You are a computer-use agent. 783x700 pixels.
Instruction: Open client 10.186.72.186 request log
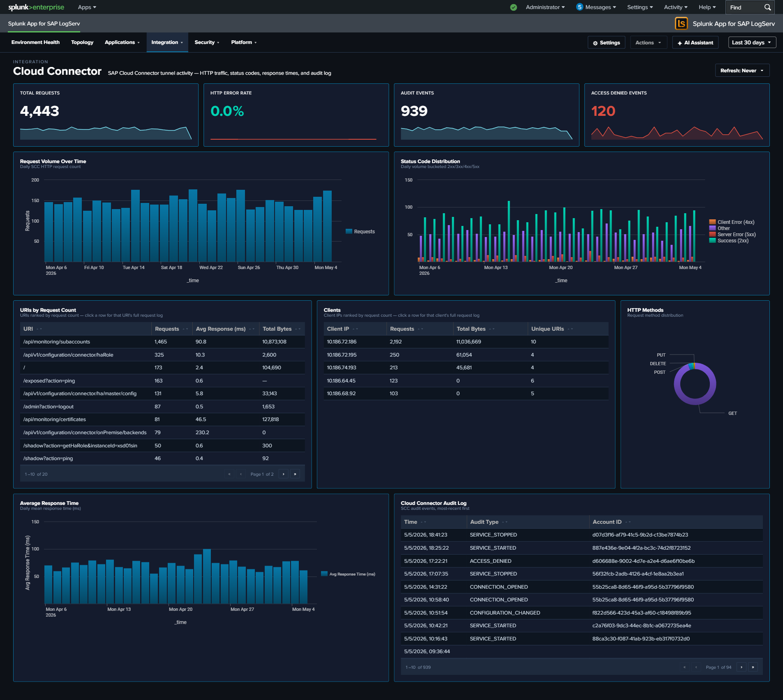(466, 342)
